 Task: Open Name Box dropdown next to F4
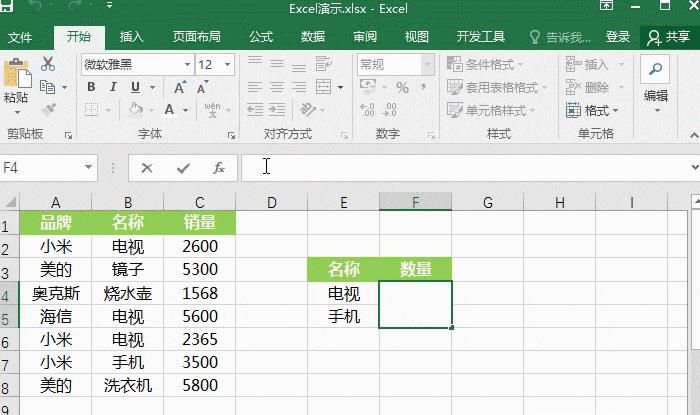(88, 167)
